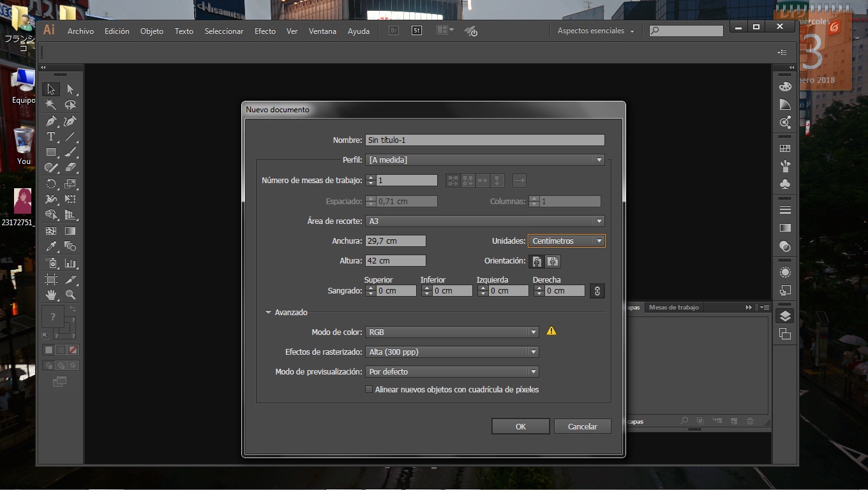The width and height of the screenshot is (868, 490).
Task: Reset default fill and stroke
Action: pos(45,335)
